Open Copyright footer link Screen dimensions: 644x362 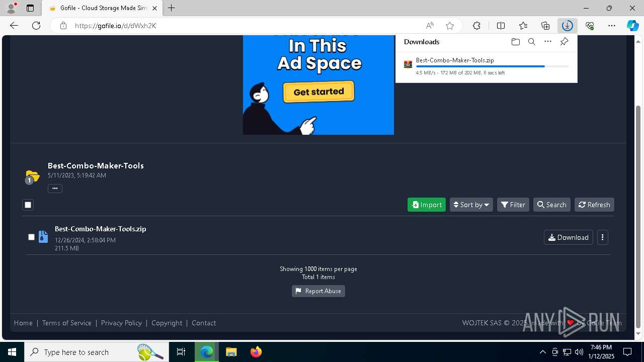pos(167,323)
